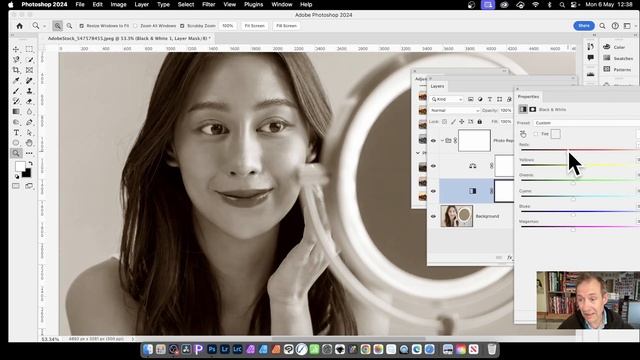
Task: Select the Zoom tool in toolbox
Action: 16,153
